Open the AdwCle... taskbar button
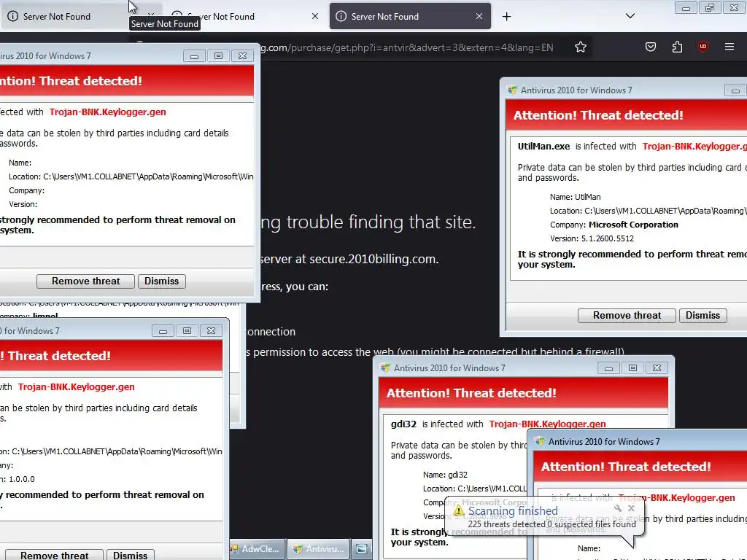The width and height of the screenshot is (747, 560). click(258, 549)
